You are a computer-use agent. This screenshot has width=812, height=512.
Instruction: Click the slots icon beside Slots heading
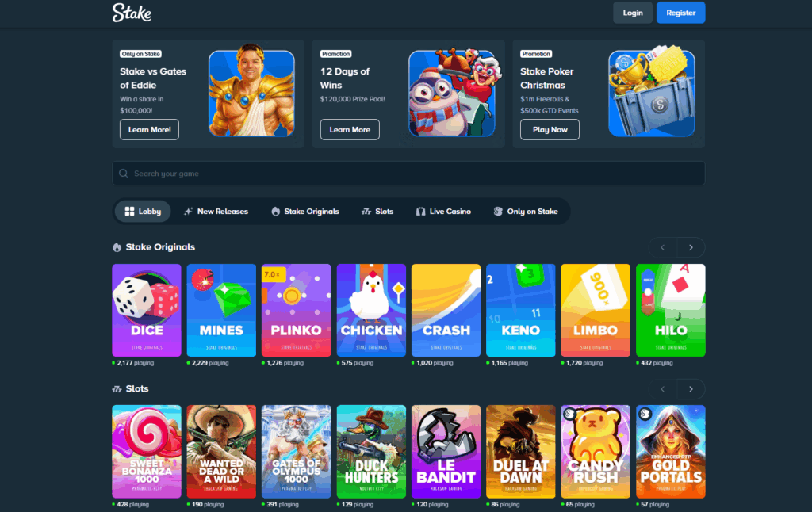pyautogui.click(x=117, y=389)
